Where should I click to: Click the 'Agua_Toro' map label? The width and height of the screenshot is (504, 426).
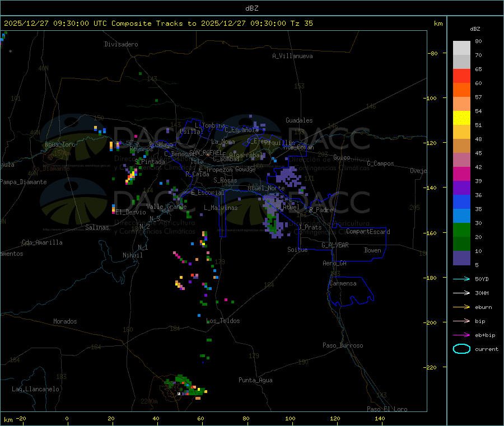pyautogui.click(x=60, y=144)
